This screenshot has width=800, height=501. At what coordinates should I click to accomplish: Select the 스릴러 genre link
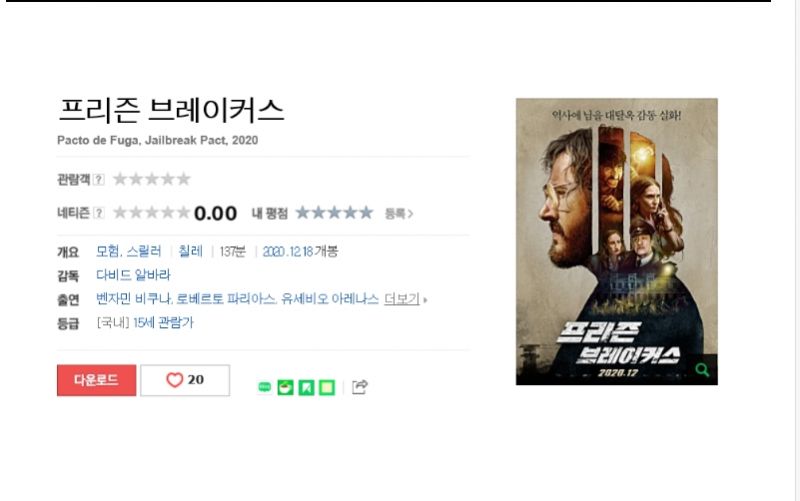143,251
